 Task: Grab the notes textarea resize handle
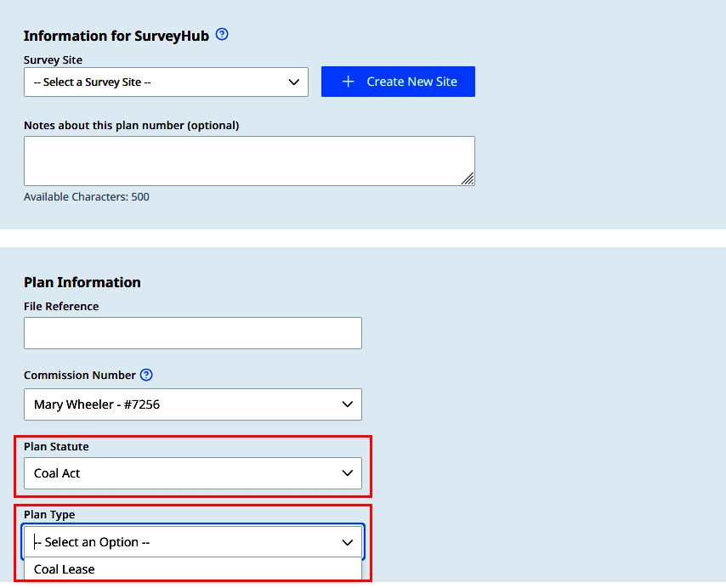point(468,178)
